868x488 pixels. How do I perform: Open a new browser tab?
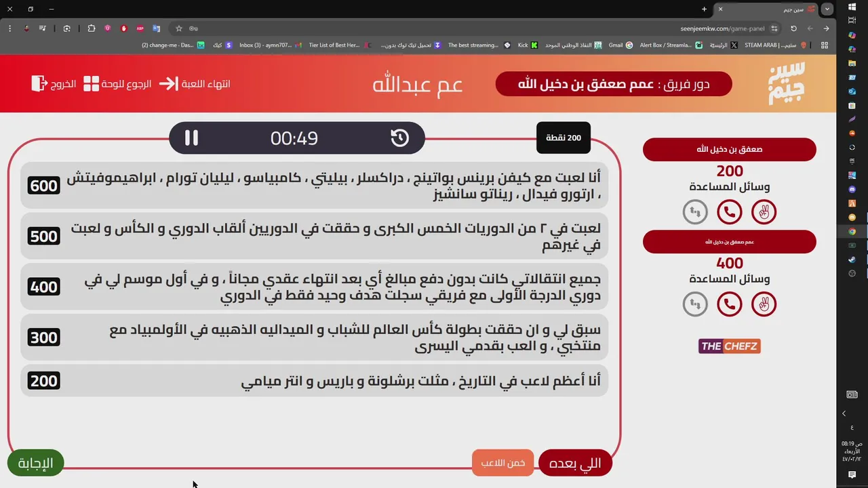704,9
